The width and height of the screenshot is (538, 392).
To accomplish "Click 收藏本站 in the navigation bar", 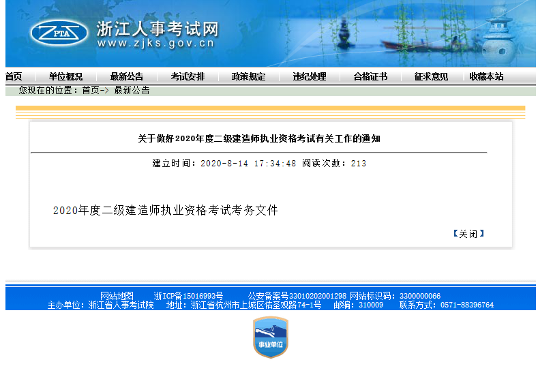I will pyautogui.click(x=487, y=76).
